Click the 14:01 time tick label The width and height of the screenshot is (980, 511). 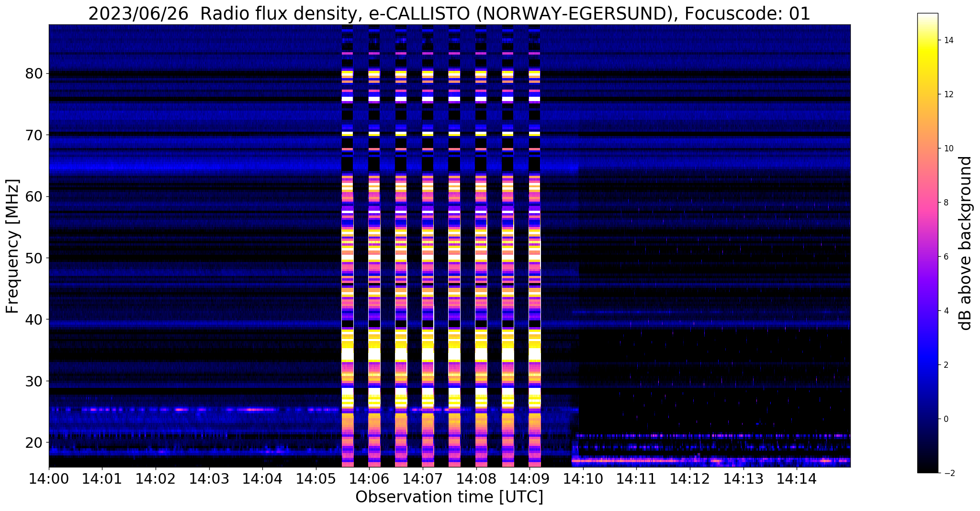click(x=102, y=478)
